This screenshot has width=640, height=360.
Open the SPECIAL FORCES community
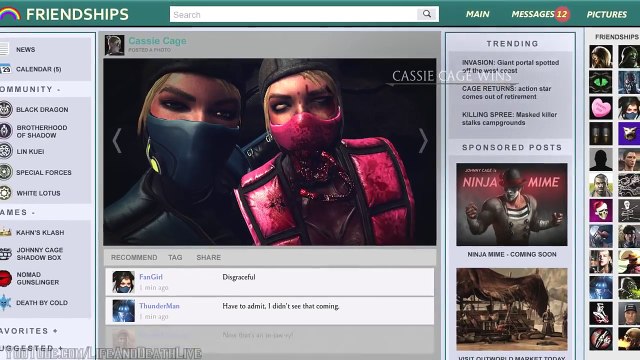[x=44, y=173]
